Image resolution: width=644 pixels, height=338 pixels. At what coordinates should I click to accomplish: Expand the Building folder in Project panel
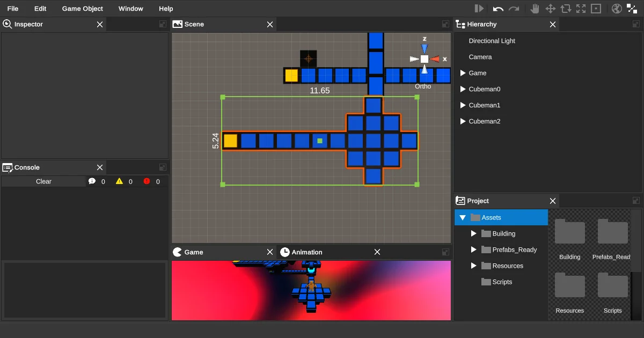473,233
